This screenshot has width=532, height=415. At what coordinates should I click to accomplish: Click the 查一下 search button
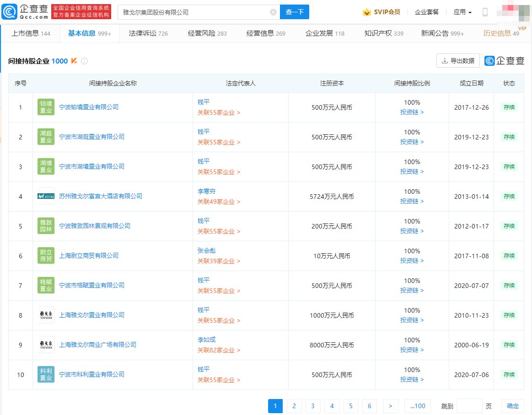(x=294, y=11)
